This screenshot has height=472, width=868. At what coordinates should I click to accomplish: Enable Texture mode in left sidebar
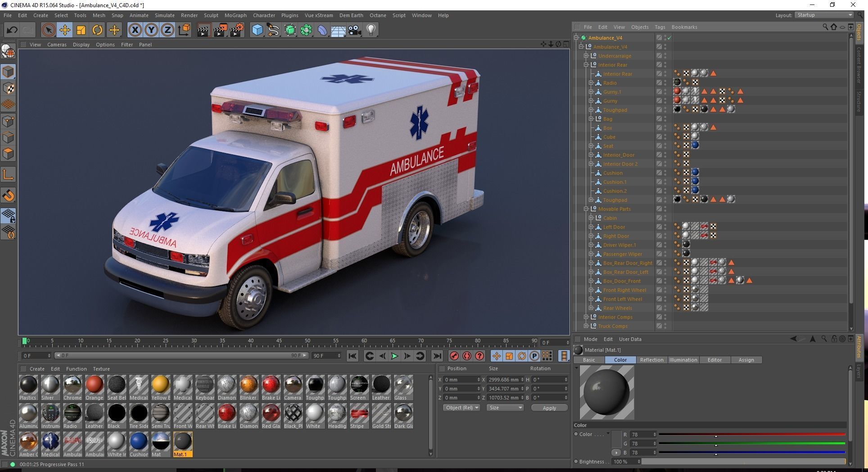tap(8, 88)
